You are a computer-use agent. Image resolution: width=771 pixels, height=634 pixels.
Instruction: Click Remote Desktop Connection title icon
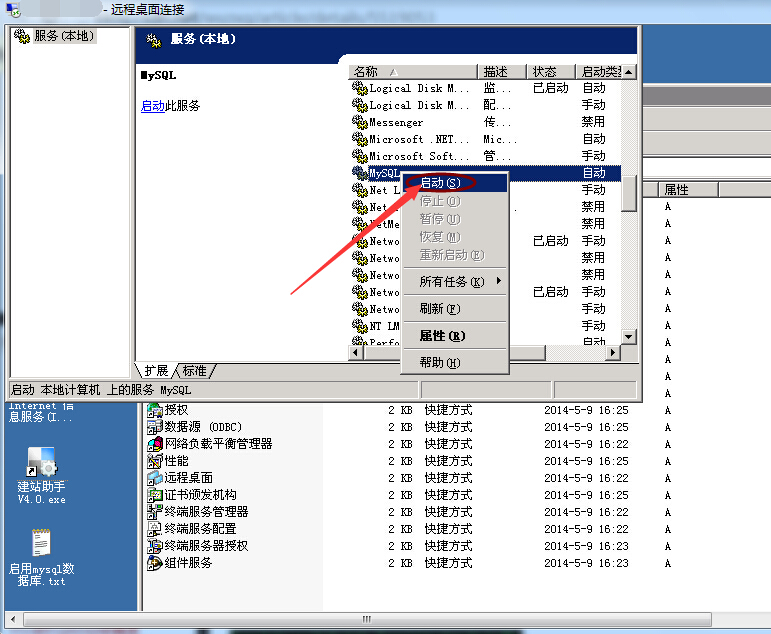point(13,9)
